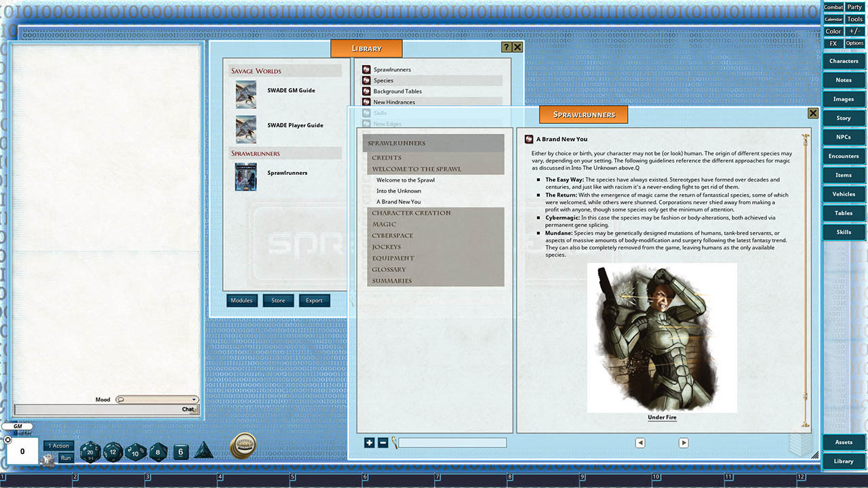Roll the d8 die
The width and height of the screenshot is (868, 488).
159,453
